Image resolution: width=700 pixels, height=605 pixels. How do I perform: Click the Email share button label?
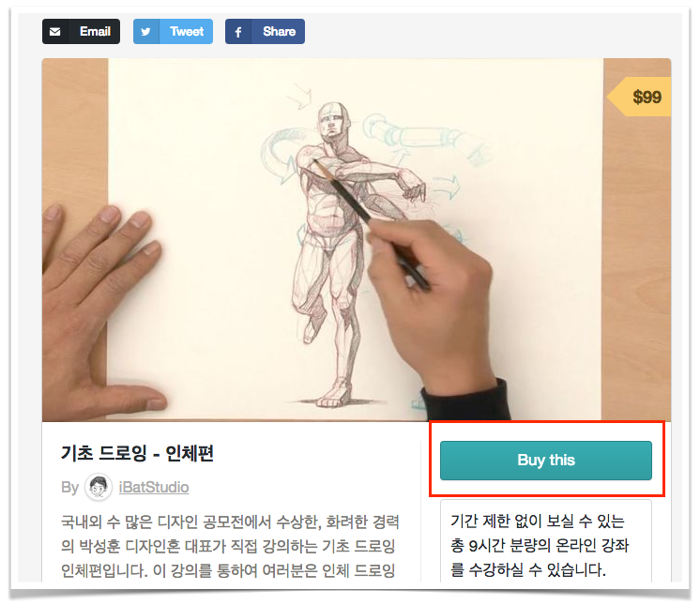95,31
